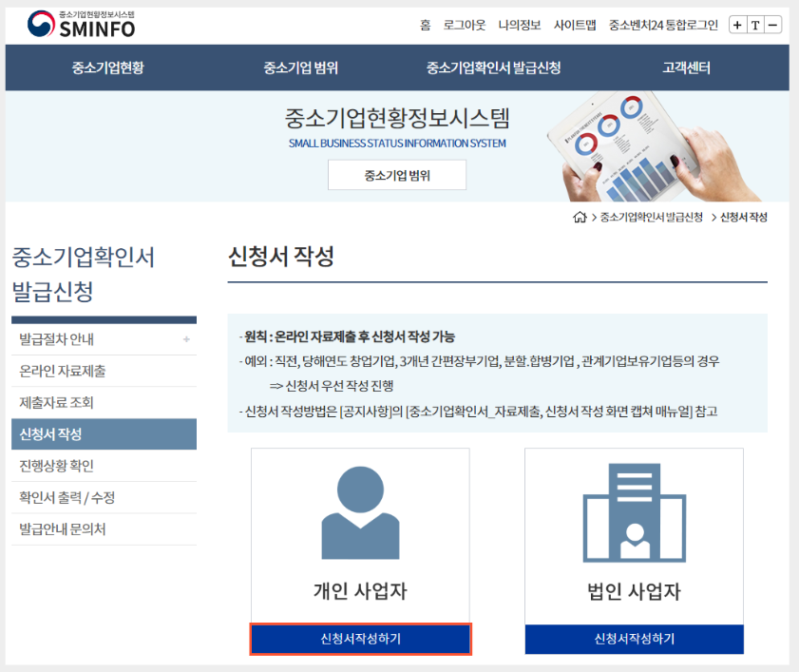Open 나의정보 from the top bar
The height and width of the screenshot is (672, 799).
click(521, 26)
